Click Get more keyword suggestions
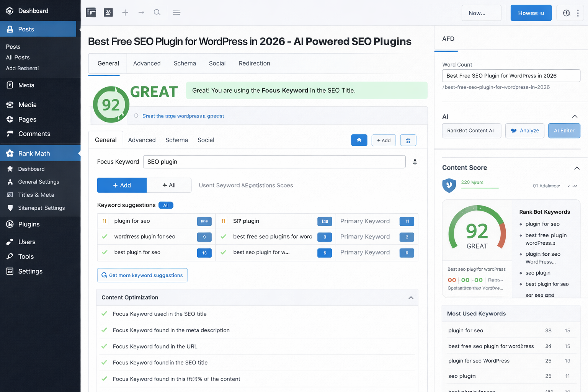This screenshot has width=588, height=392. (x=142, y=275)
